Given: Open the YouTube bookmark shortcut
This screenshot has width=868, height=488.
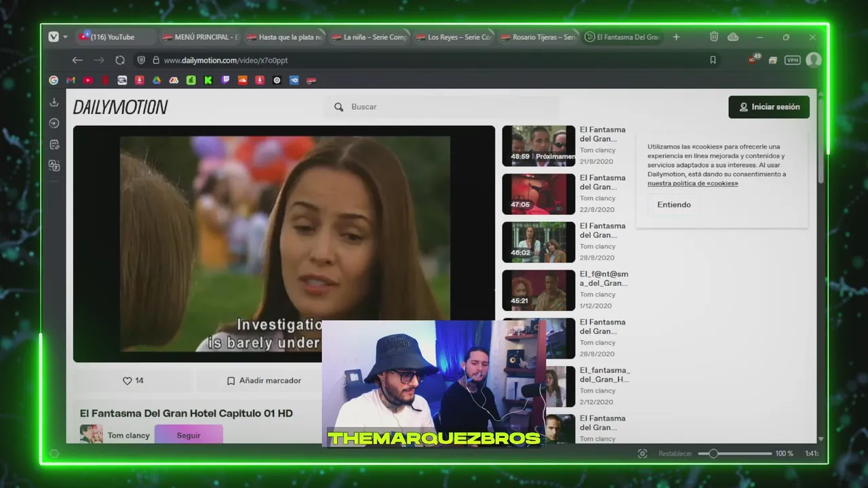Looking at the screenshot, I should pyautogui.click(x=87, y=80).
